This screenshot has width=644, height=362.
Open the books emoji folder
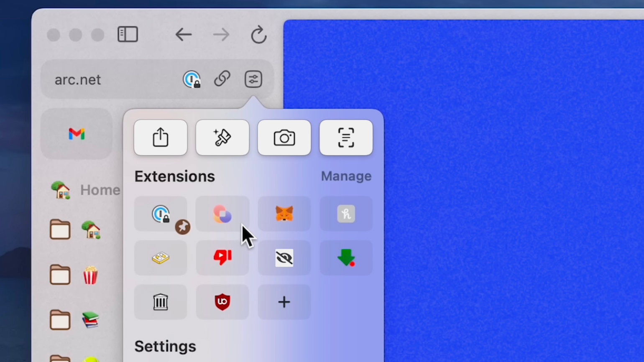pos(75,320)
